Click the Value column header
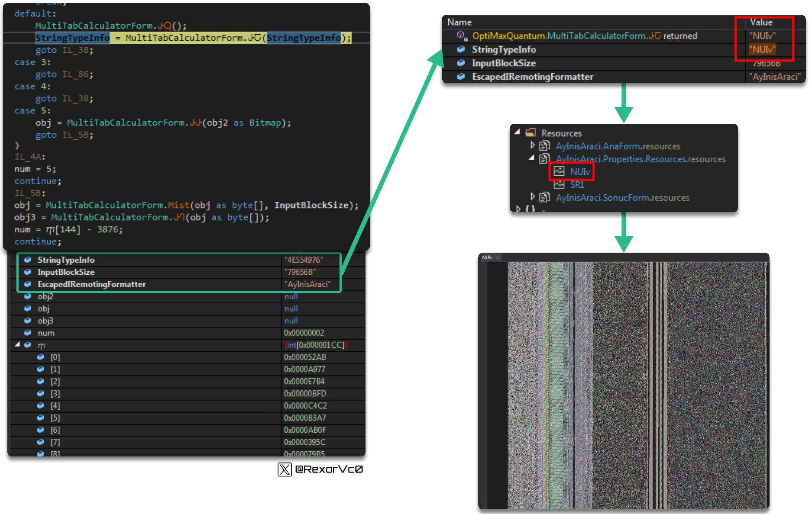The height and width of the screenshot is (514, 812). [x=761, y=22]
